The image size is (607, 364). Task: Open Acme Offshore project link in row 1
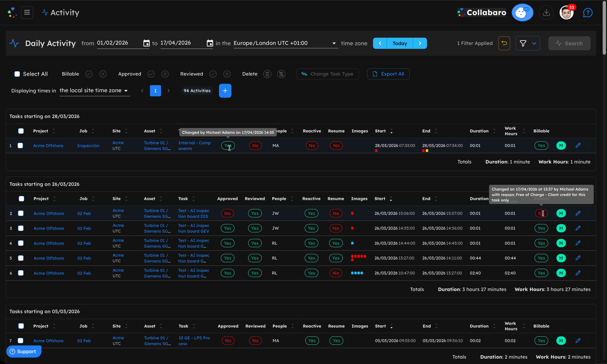(48, 146)
